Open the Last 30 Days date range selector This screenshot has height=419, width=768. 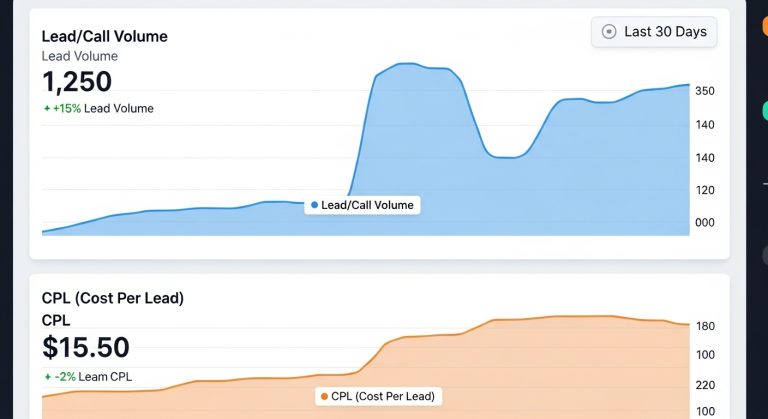pyautogui.click(x=654, y=32)
